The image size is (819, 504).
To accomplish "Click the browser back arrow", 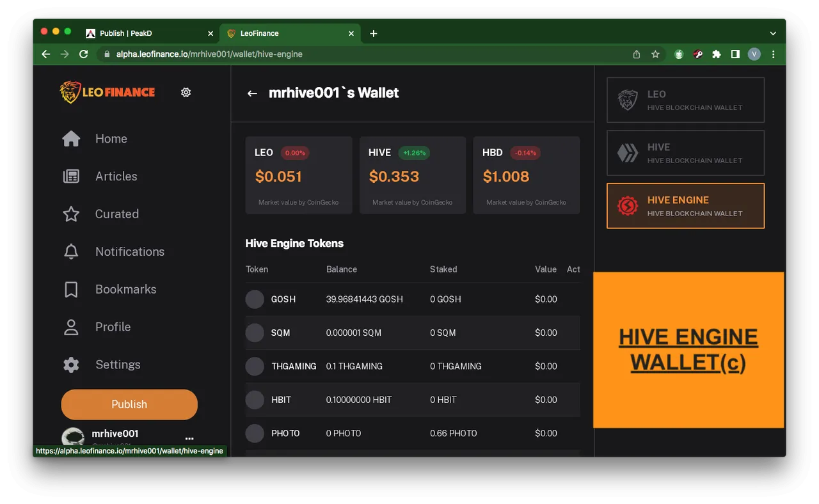I will [x=45, y=54].
